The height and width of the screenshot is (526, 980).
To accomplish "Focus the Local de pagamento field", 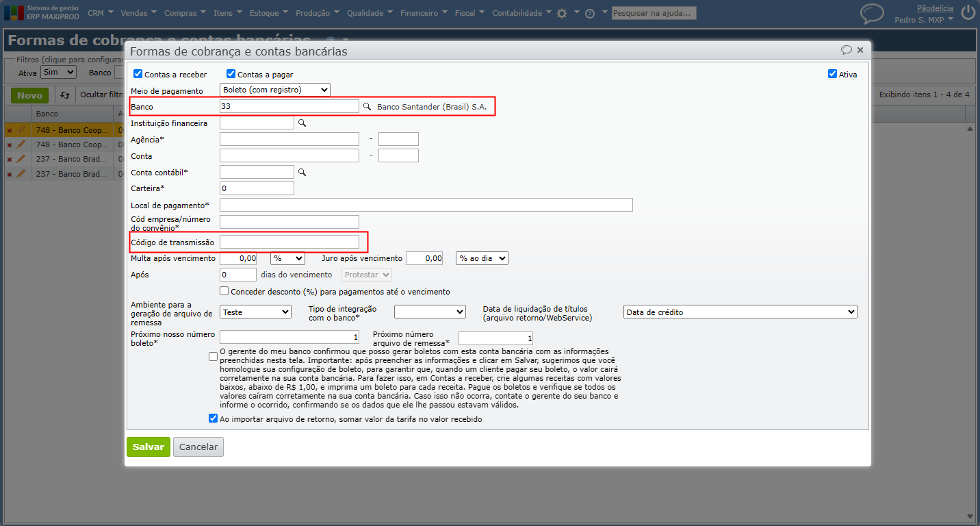I will 426,205.
